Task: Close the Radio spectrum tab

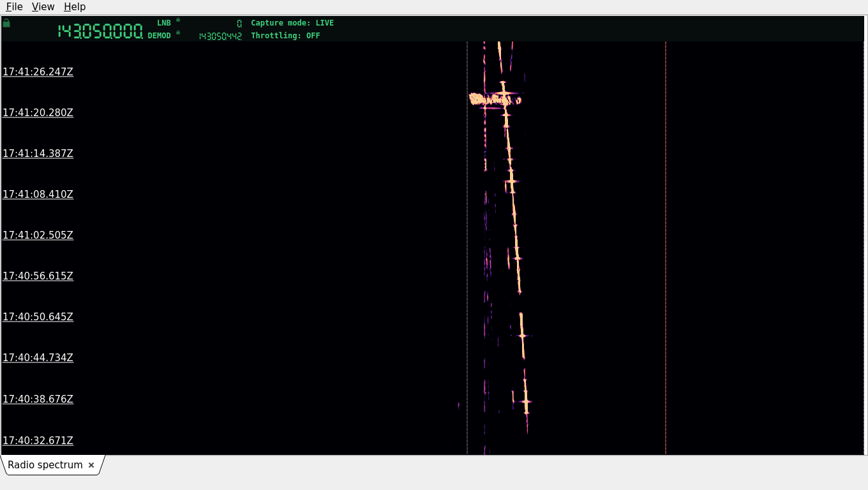Action: [91, 465]
